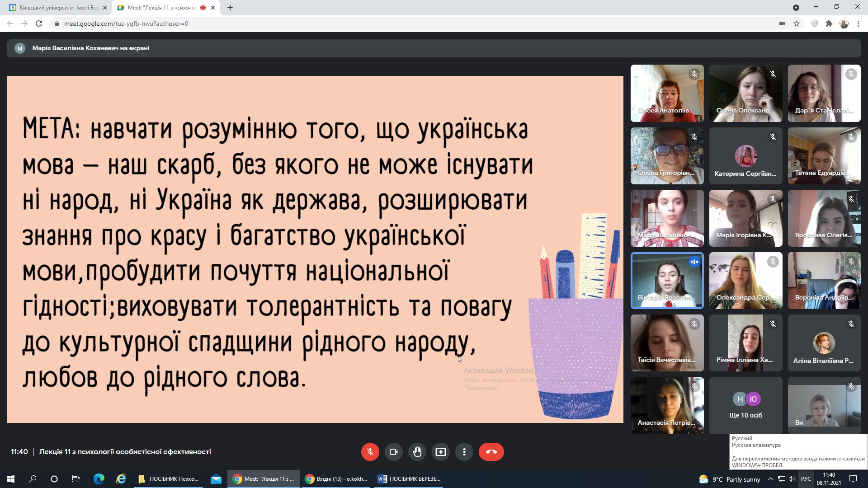Bookmark this page with the star icon
The height and width of the screenshot is (488, 868).
coord(797,23)
